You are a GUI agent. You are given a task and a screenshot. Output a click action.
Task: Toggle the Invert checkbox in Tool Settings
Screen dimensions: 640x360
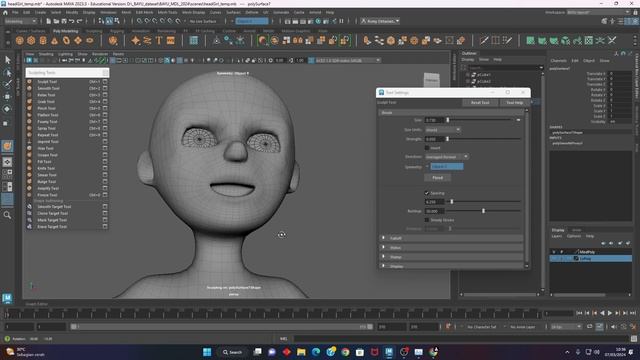click(427, 148)
